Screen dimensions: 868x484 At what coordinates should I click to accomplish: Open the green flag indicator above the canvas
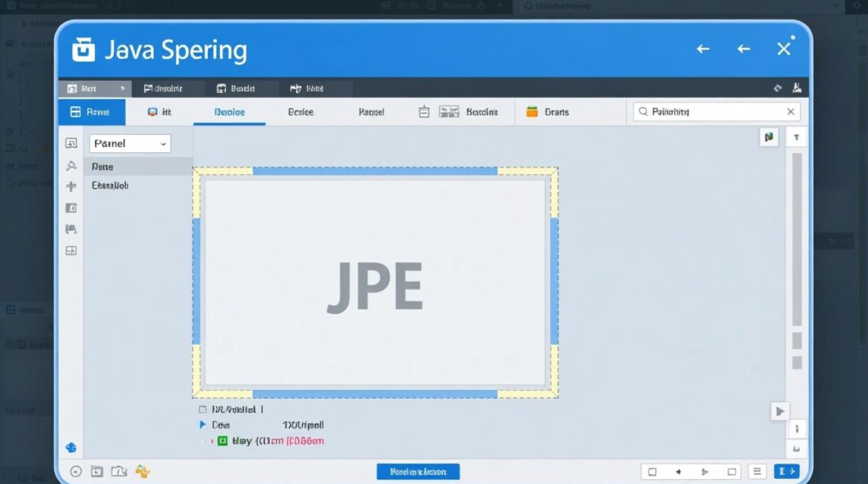point(769,137)
